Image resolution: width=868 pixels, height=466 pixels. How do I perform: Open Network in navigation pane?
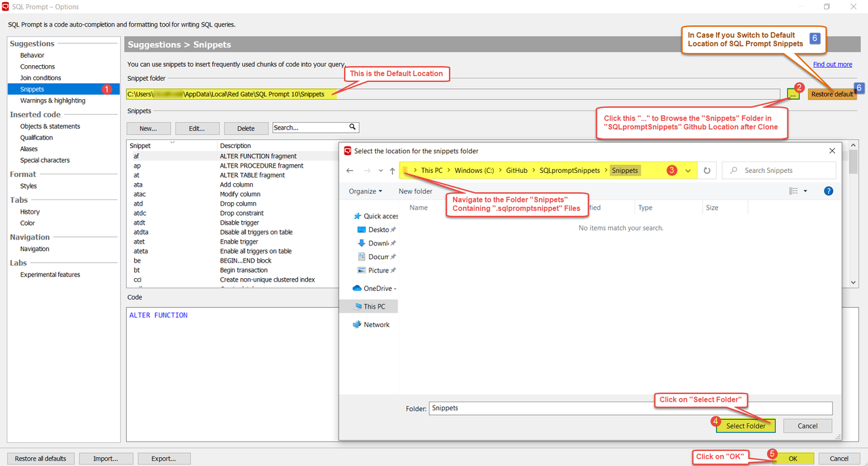(371, 325)
